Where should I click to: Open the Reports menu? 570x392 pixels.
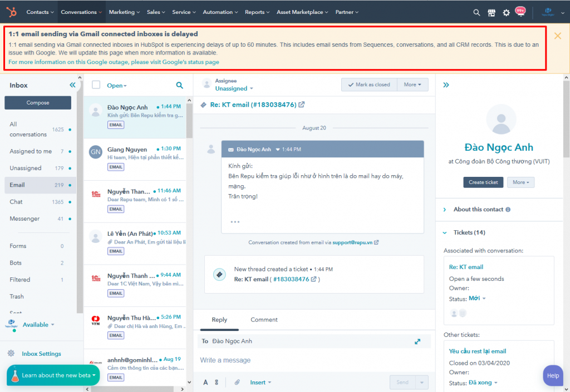coord(257,12)
